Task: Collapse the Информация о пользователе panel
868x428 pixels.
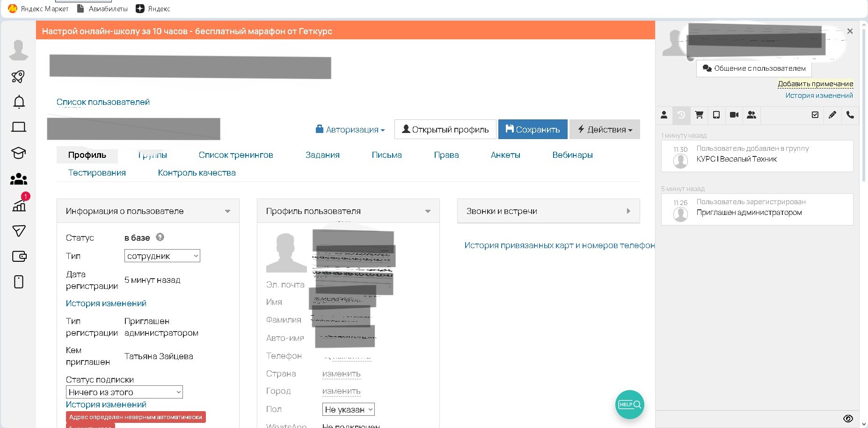Action: click(x=227, y=211)
